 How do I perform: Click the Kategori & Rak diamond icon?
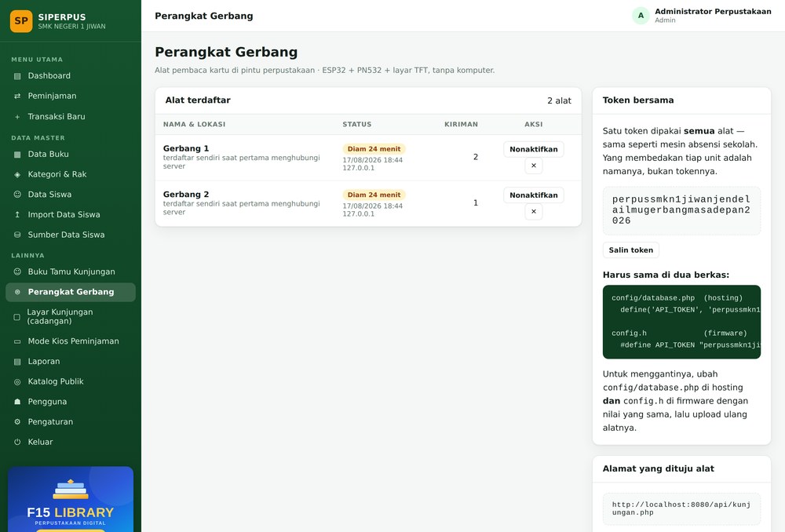[17, 174]
